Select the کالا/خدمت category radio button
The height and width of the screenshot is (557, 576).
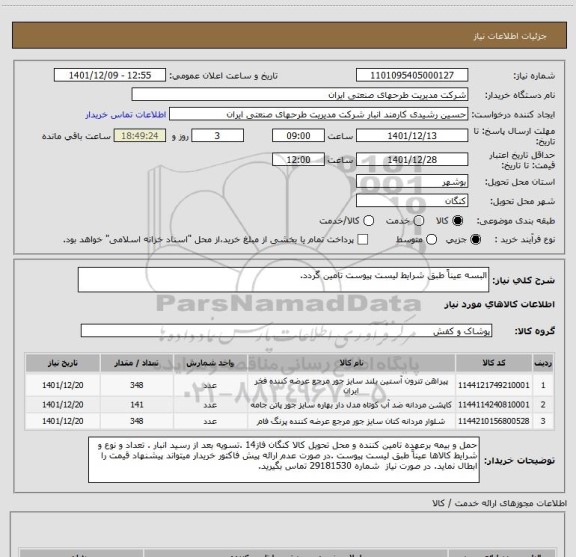point(368,221)
